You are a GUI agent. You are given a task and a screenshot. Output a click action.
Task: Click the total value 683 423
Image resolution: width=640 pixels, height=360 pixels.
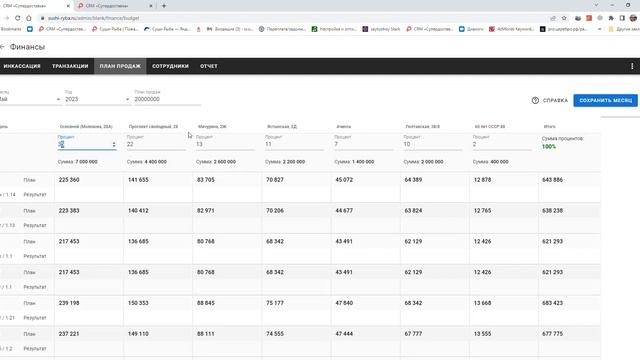click(x=552, y=303)
